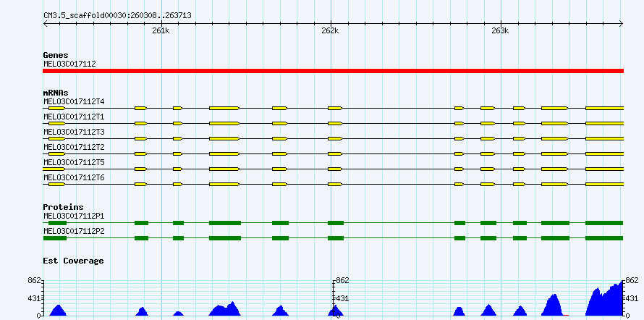This screenshot has width=644, height=320.
Task: Click the MELO3C017112T3 exon at 262k
Action: (x=335, y=138)
